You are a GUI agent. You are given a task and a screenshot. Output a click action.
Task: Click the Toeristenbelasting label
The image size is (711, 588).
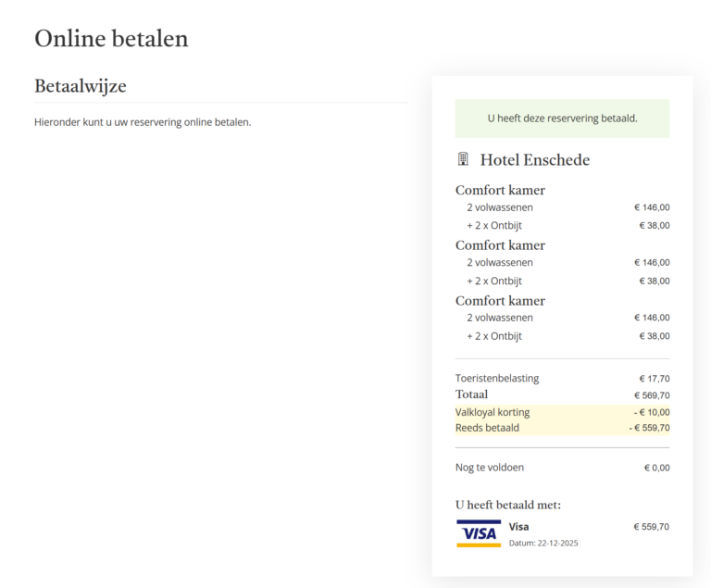[497, 378]
